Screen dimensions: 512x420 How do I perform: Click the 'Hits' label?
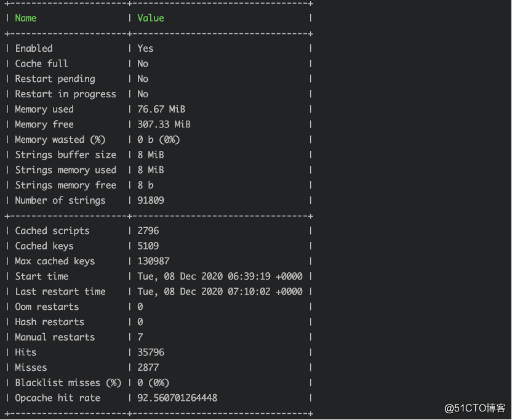[26, 352]
